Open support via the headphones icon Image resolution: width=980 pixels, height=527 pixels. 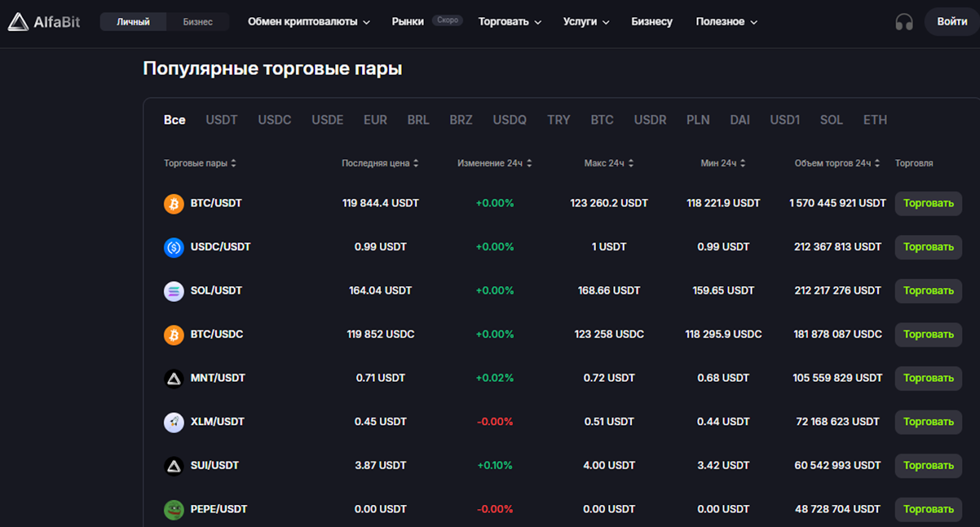coord(903,22)
